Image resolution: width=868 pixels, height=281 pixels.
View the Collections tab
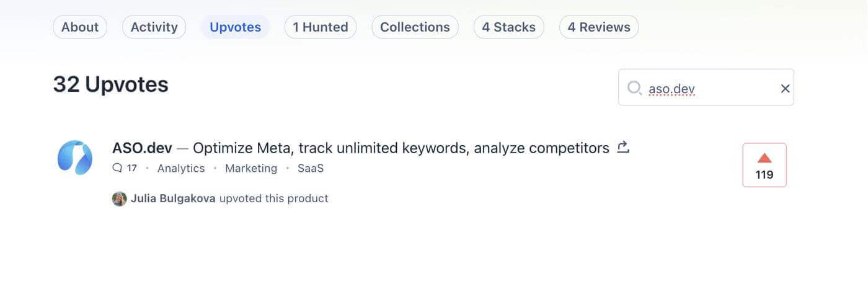tap(415, 27)
